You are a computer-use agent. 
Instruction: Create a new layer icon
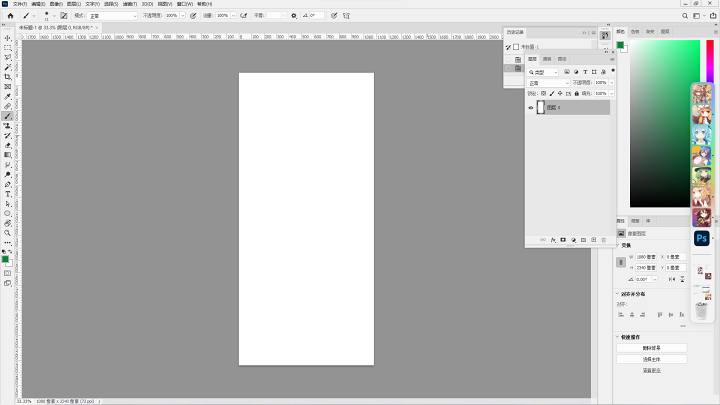click(x=593, y=240)
